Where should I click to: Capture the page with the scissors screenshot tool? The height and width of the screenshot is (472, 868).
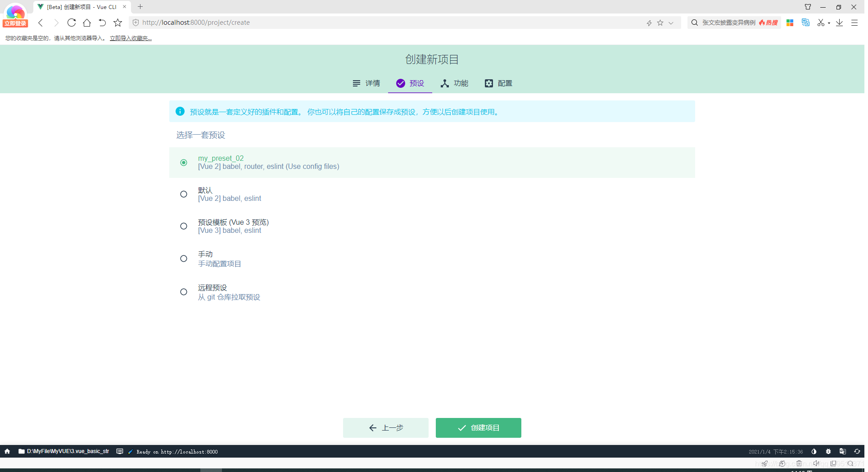(x=821, y=23)
